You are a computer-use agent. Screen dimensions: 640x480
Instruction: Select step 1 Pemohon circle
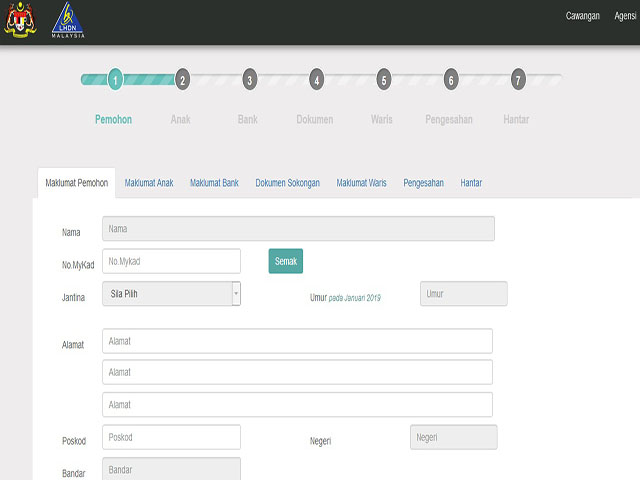[115, 80]
